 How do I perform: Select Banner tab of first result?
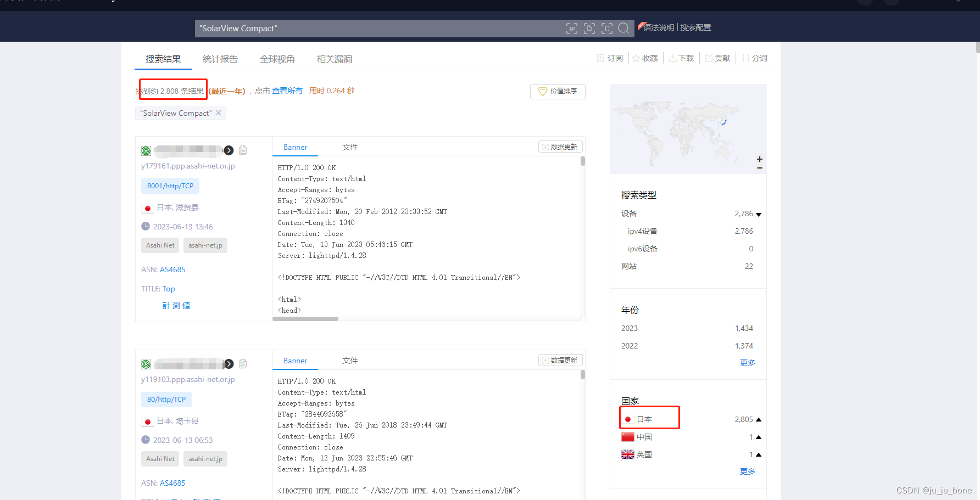click(x=296, y=147)
